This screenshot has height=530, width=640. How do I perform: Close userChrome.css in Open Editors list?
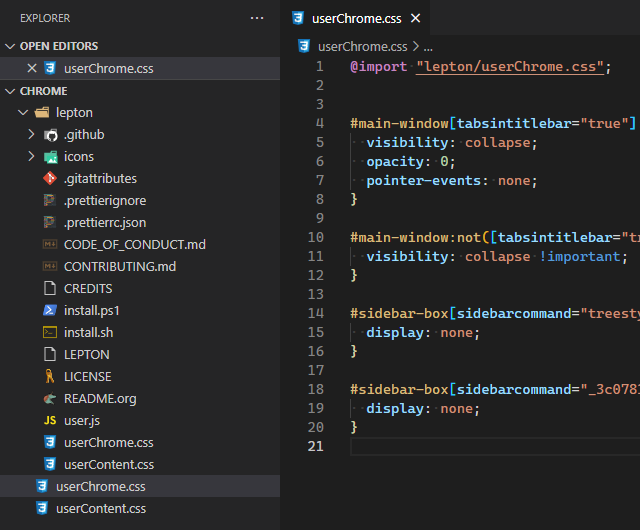(x=32, y=68)
